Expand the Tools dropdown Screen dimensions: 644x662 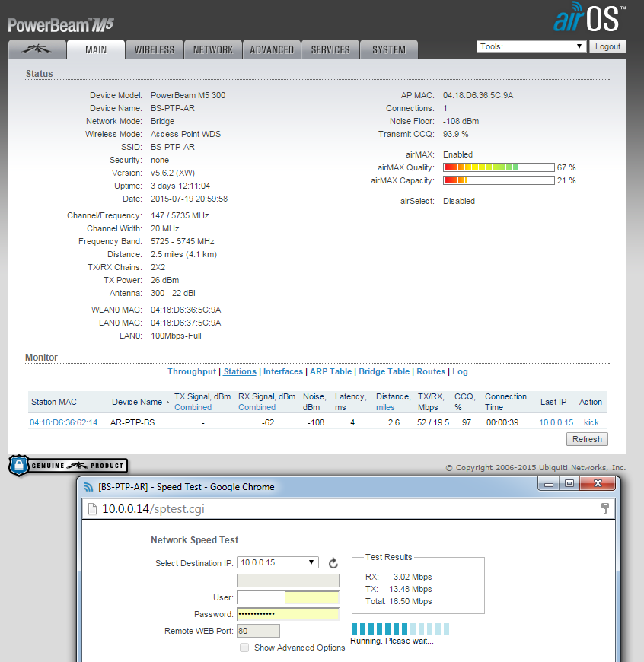coord(531,46)
